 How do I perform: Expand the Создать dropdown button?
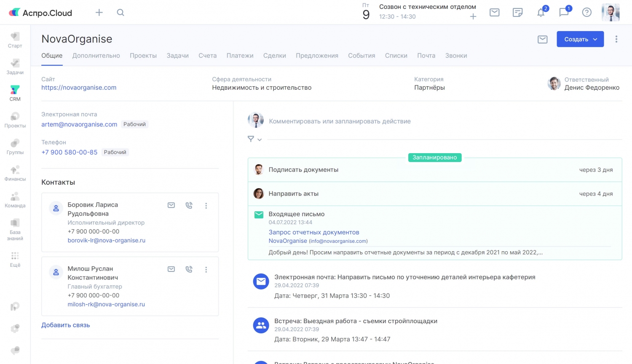(x=580, y=39)
